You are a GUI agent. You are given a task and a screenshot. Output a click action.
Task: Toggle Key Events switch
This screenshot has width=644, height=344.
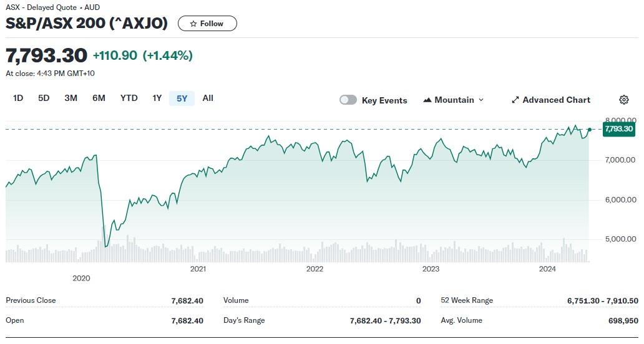pos(348,100)
